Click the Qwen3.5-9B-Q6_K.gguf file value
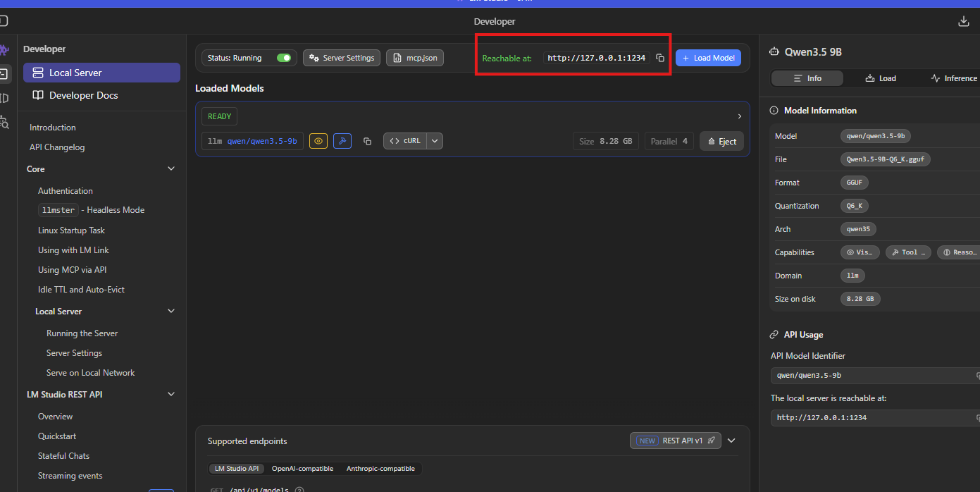 886,159
